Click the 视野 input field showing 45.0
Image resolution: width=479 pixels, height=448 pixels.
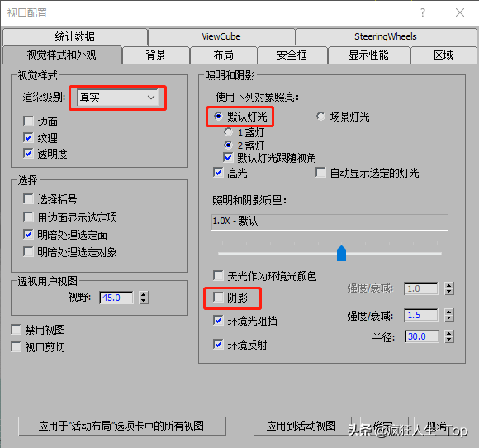coord(116,298)
